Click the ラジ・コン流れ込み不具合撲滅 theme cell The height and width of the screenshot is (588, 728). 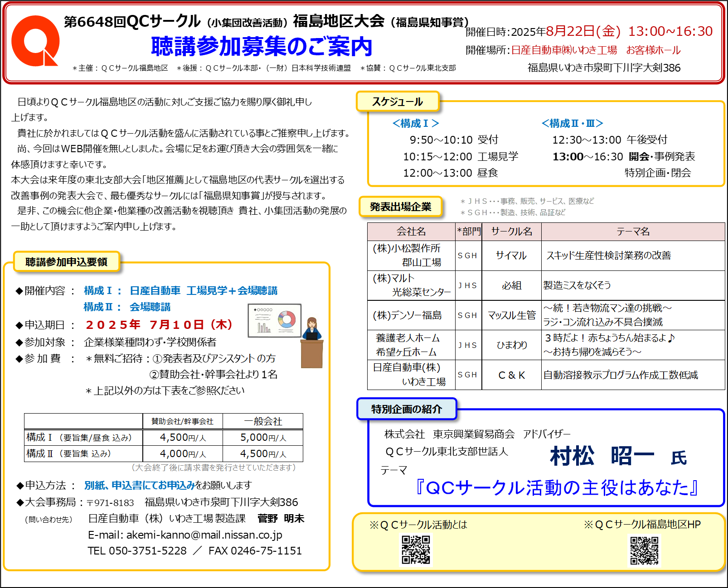(x=633, y=315)
